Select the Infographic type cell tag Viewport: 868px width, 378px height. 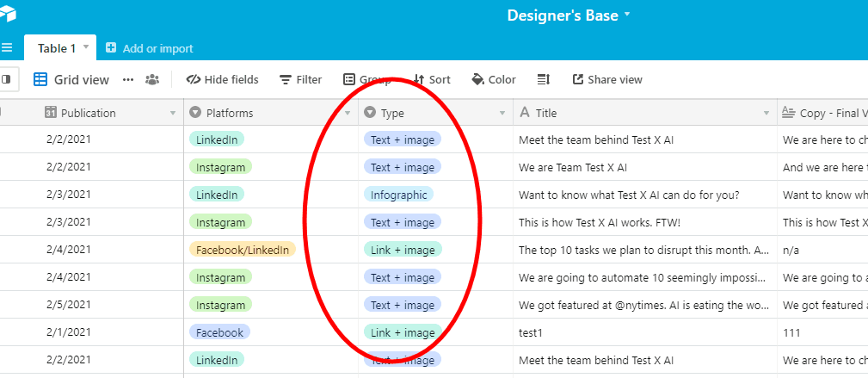coord(398,195)
